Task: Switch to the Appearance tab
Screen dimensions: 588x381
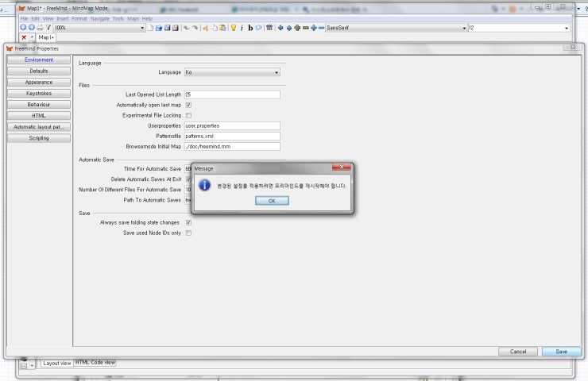Action: tap(38, 82)
